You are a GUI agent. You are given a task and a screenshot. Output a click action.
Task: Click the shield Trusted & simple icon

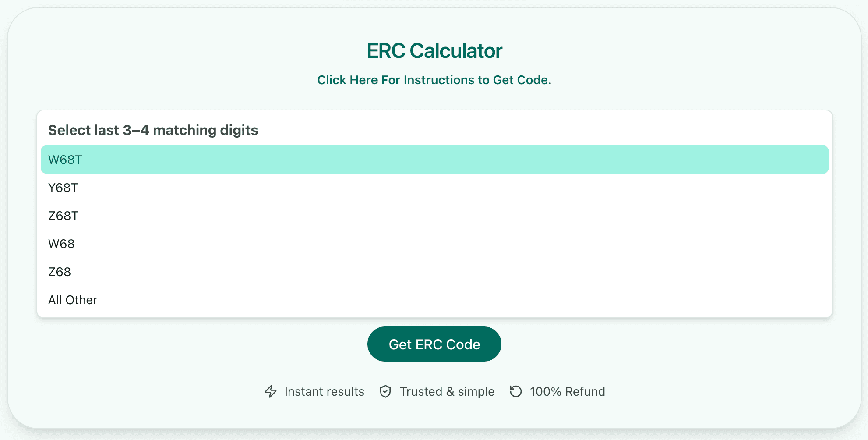pyautogui.click(x=385, y=391)
